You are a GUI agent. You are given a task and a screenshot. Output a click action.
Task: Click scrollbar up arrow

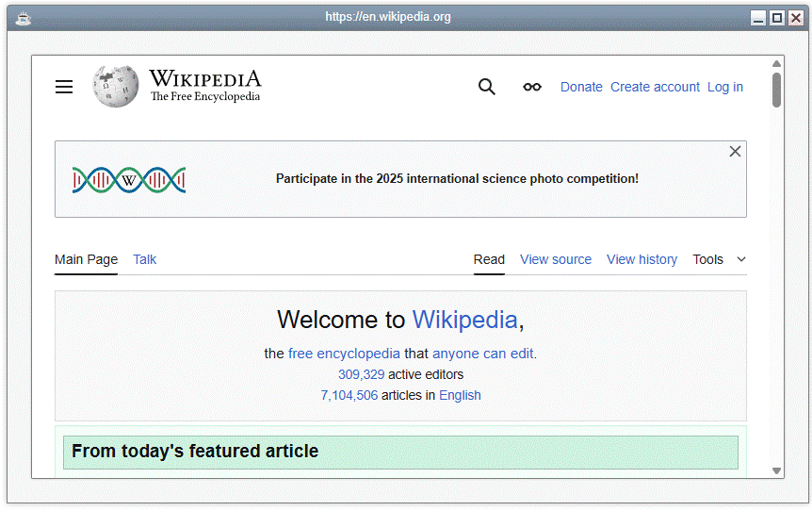coord(777,64)
